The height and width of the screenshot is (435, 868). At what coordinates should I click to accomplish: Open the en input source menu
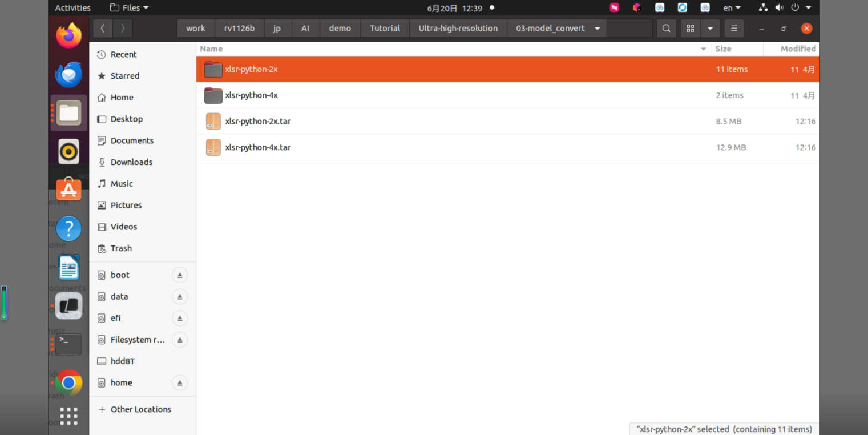click(x=732, y=8)
